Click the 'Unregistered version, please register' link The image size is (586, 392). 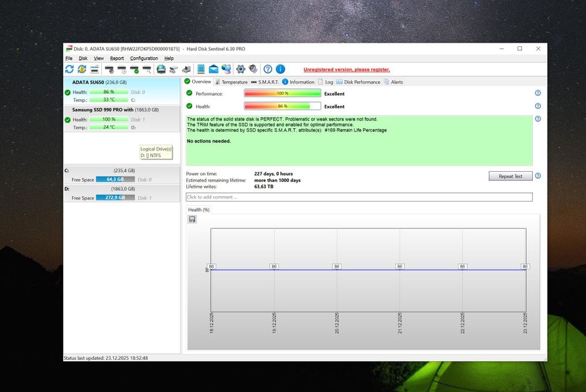pos(346,70)
